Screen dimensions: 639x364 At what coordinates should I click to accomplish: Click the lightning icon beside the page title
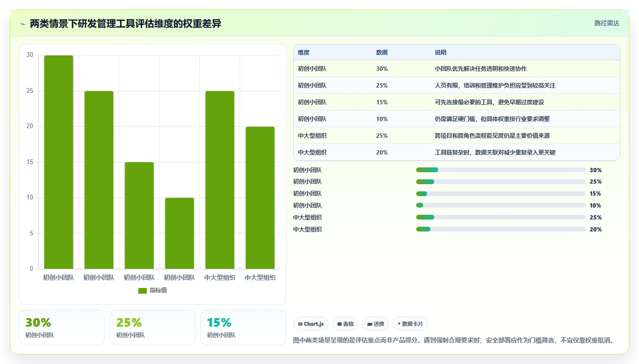(23, 23)
